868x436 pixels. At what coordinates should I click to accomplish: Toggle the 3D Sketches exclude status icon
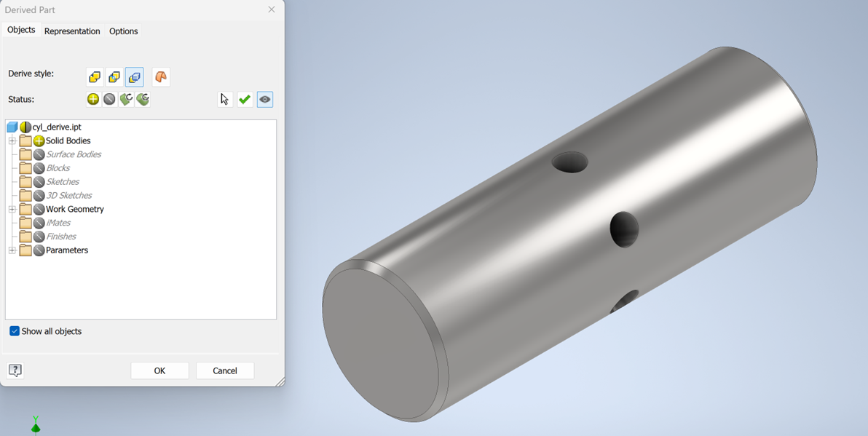tap(39, 195)
